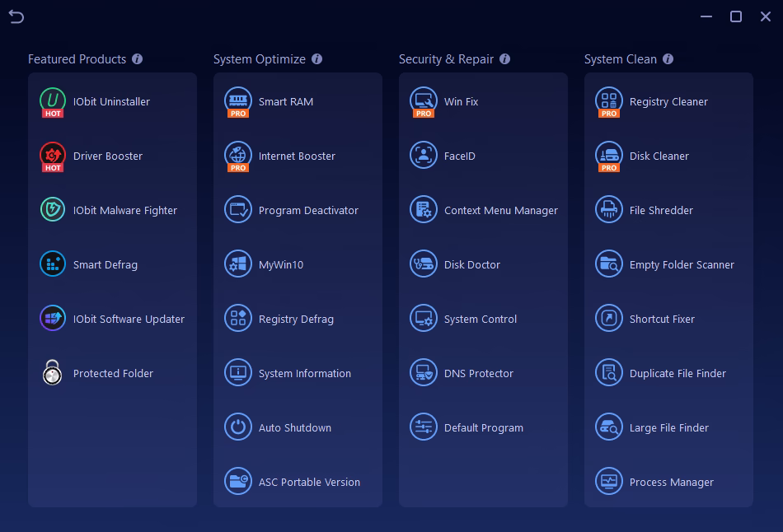Select the FaceID icon
Viewport: 783px width, 532px height.
(424, 155)
